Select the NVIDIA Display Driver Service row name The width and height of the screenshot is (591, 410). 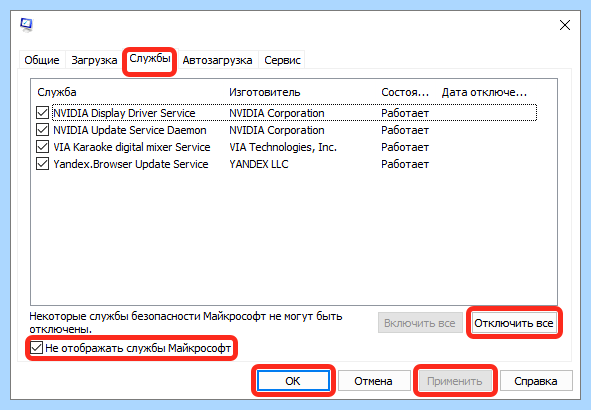[124, 113]
